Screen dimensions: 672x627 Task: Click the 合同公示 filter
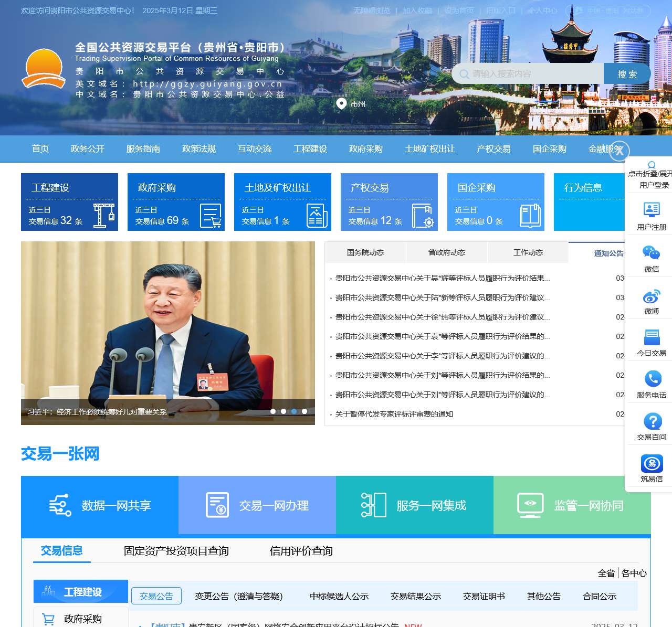coord(600,596)
